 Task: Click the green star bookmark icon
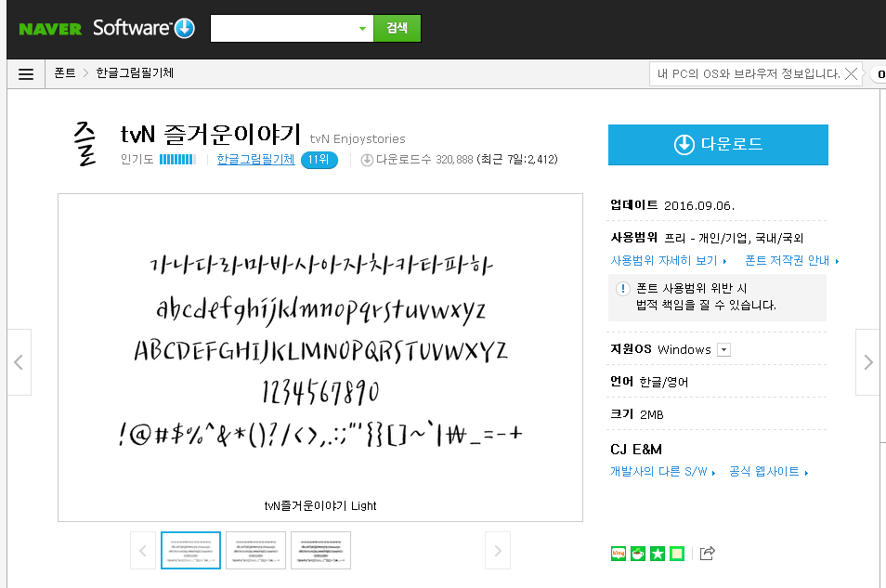pyautogui.click(x=658, y=554)
